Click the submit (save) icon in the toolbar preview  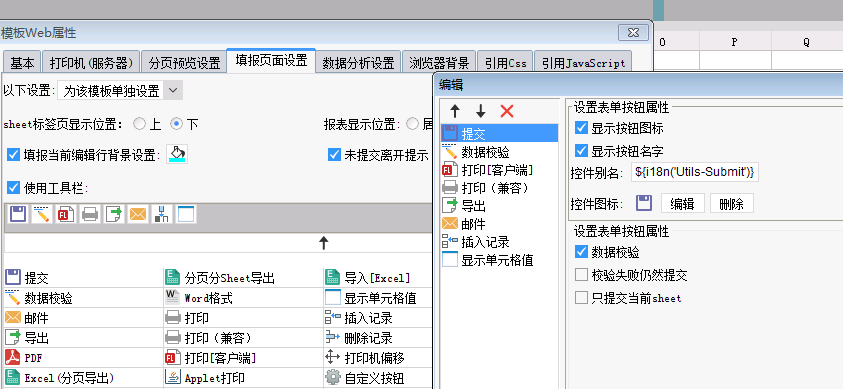18,214
